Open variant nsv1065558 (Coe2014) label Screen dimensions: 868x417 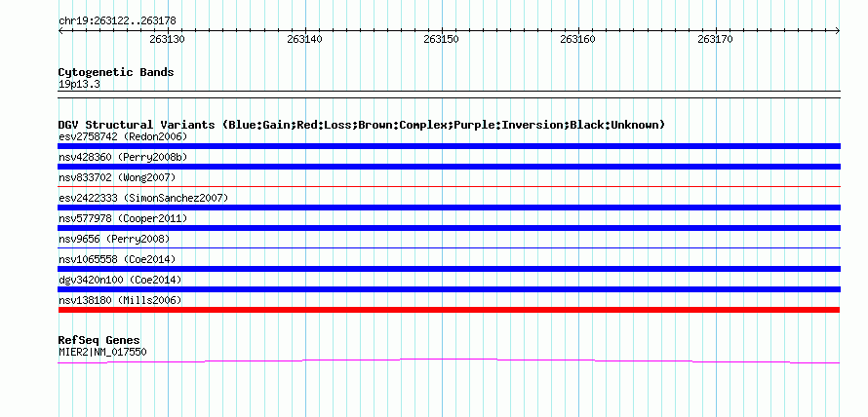click(117, 259)
